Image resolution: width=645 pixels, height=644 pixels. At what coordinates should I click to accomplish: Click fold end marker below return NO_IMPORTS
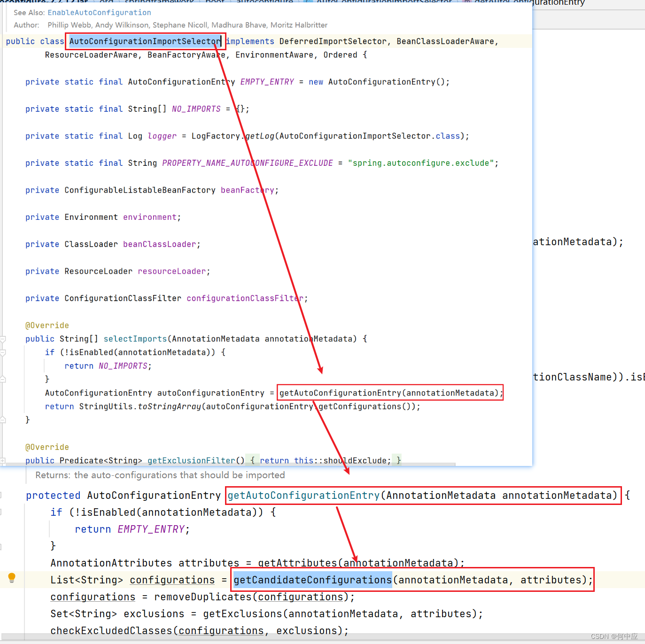pyautogui.click(x=3, y=379)
